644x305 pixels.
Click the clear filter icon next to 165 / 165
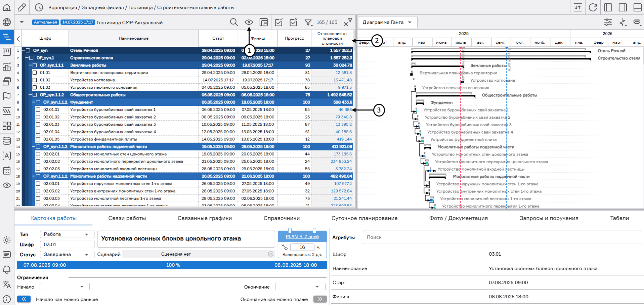point(347,23)
